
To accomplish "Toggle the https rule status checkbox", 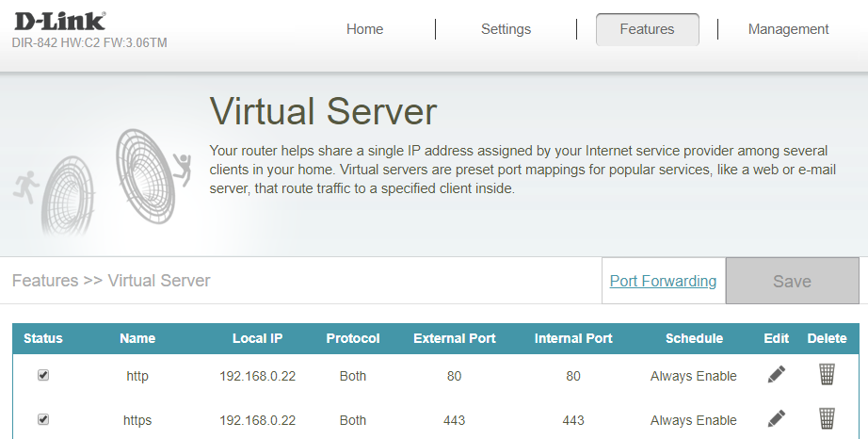I will (43, 419).
